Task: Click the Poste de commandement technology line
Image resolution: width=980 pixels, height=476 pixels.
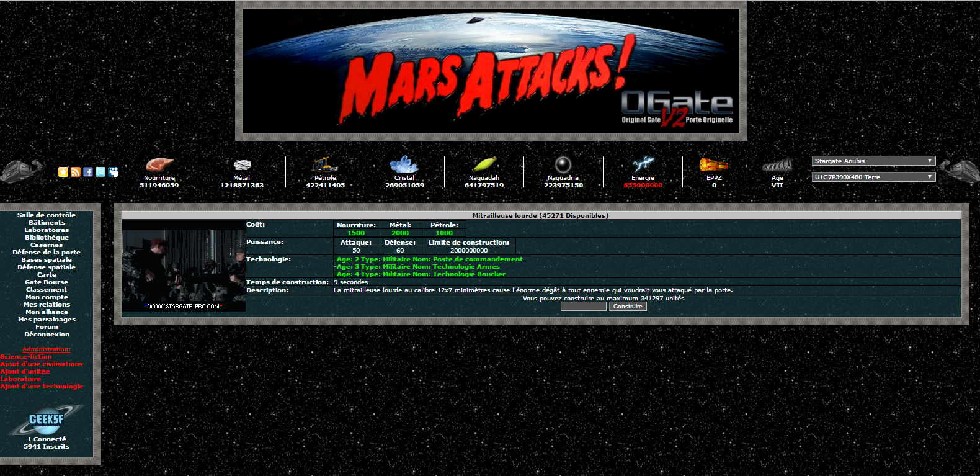Action: tap(428, 259)
